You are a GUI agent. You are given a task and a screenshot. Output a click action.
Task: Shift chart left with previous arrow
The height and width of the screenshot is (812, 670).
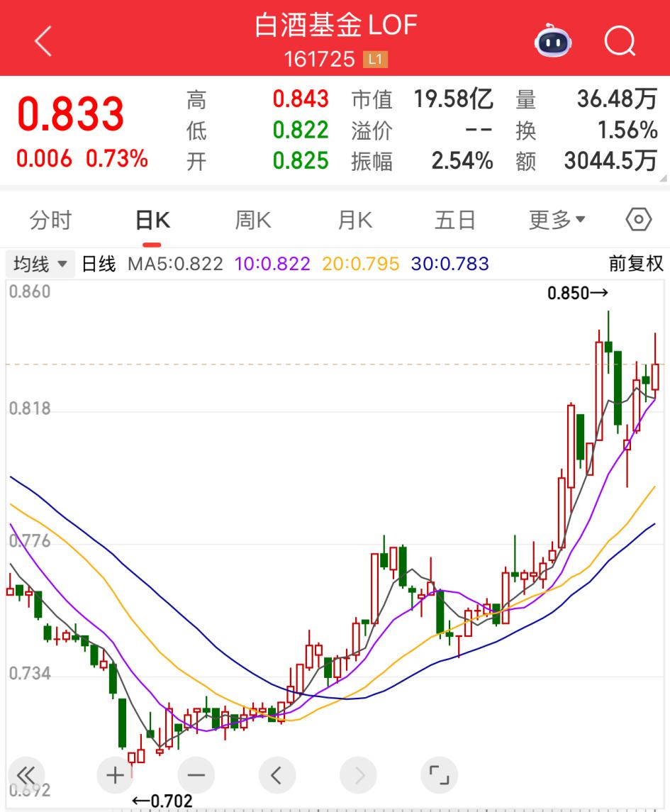[277, 774]
